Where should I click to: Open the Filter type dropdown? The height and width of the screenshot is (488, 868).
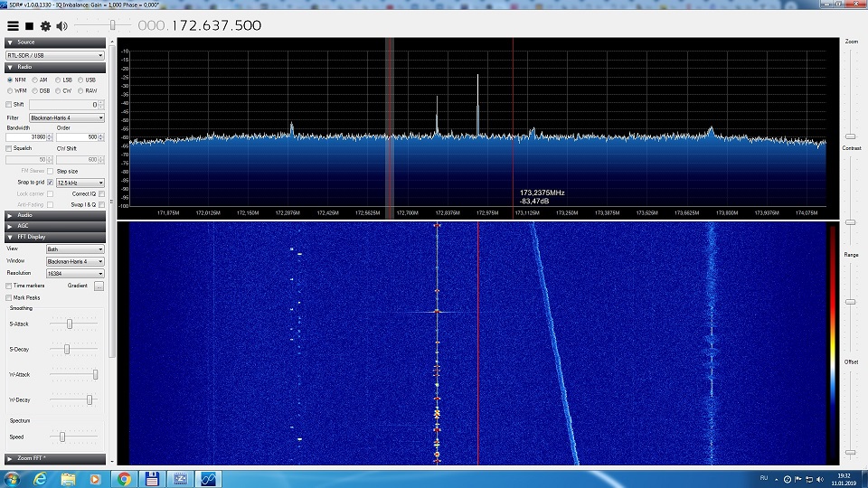(x=66, y=117)
